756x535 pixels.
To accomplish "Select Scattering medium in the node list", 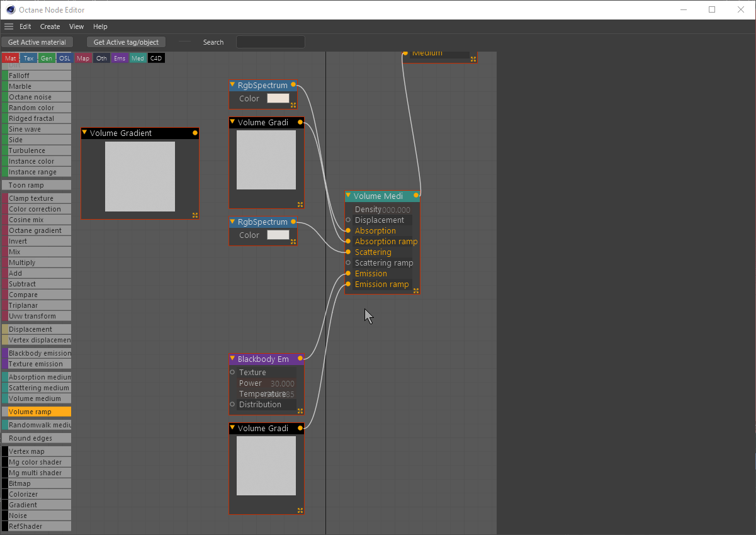I will click(x=37, y=388).
